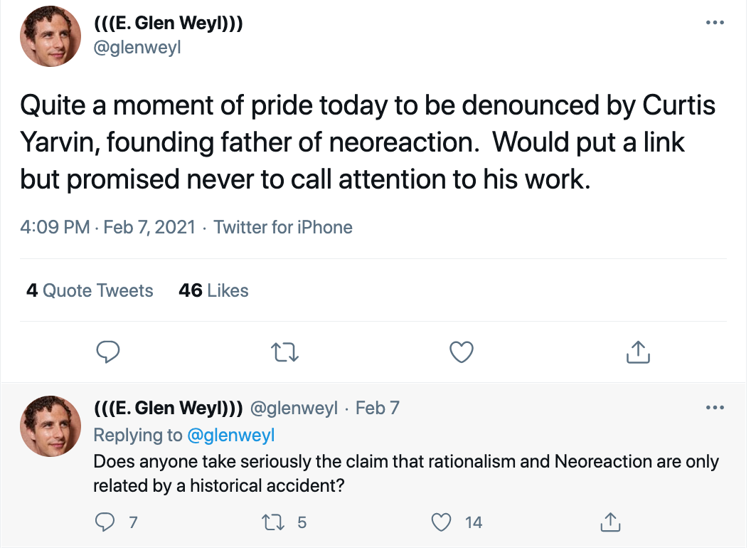
Task: Like the reply tweet with 14 likes
Action: 442,522
